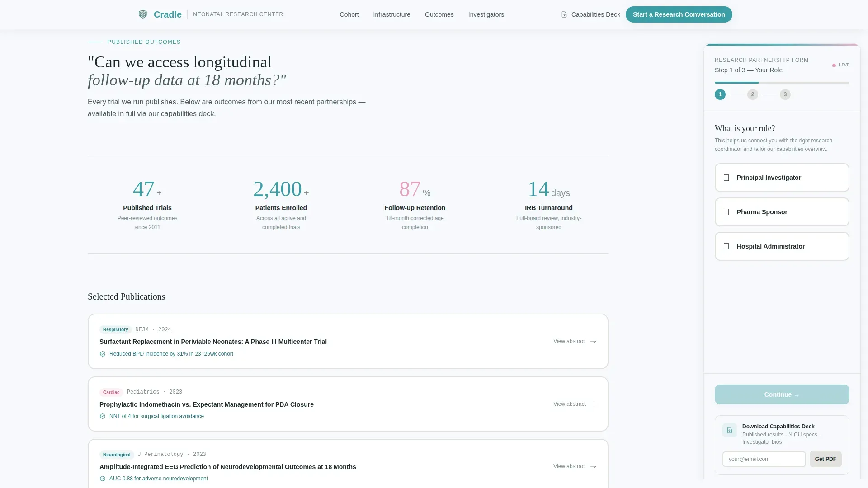
Task: Click the Cradle brand name
Action: (x=168, y=14)
